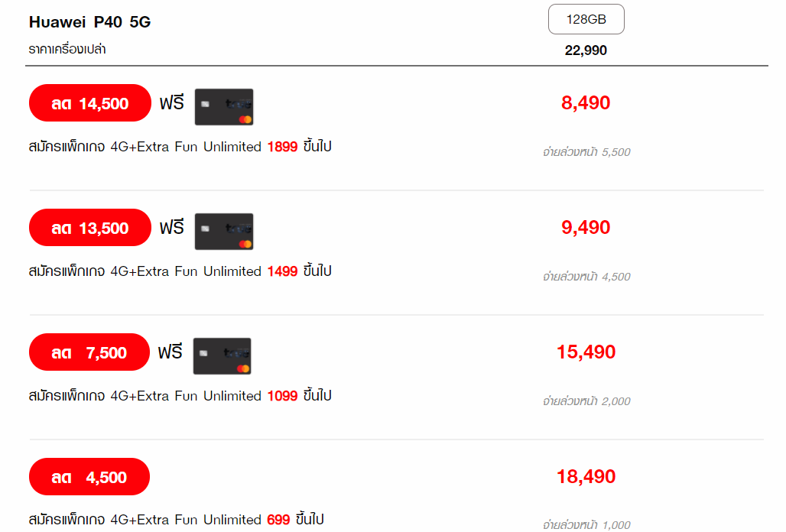Select the 1499 package price text

pyautogui.click(x=282, y=271)
